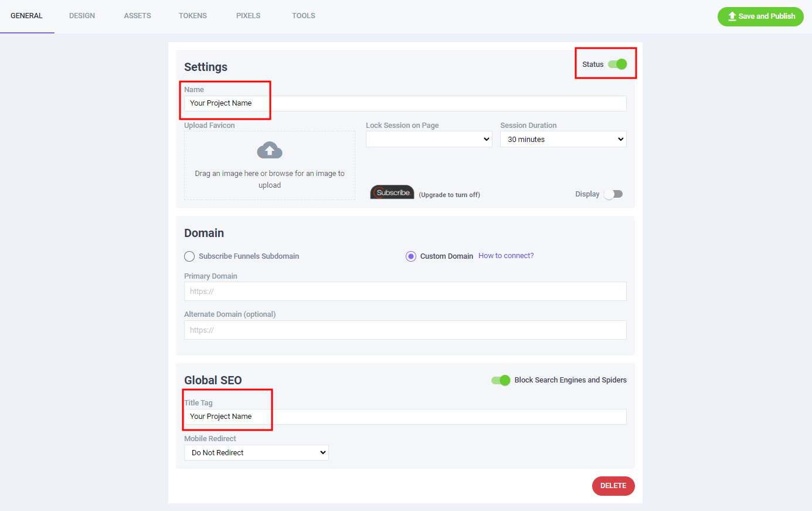812x511 pixels.
Task: Switch to the Design tab
Action: click(x=82, y=16)
